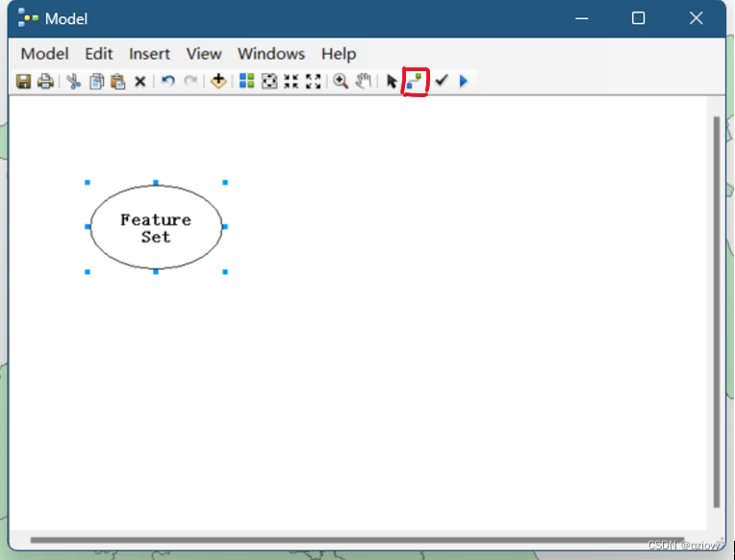Select the Feature Set oval element
The height and width of the screenshot is (560, 735).
[156, 227]
